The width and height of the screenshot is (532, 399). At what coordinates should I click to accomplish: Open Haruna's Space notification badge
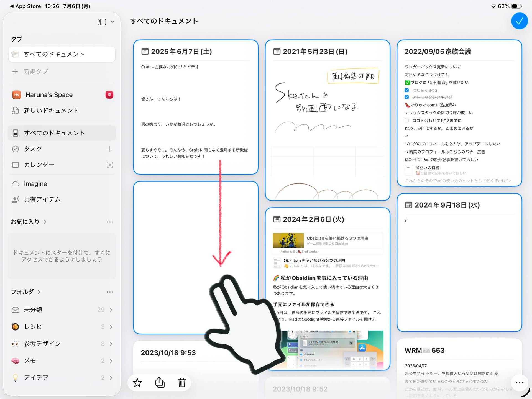click(109, 95)
